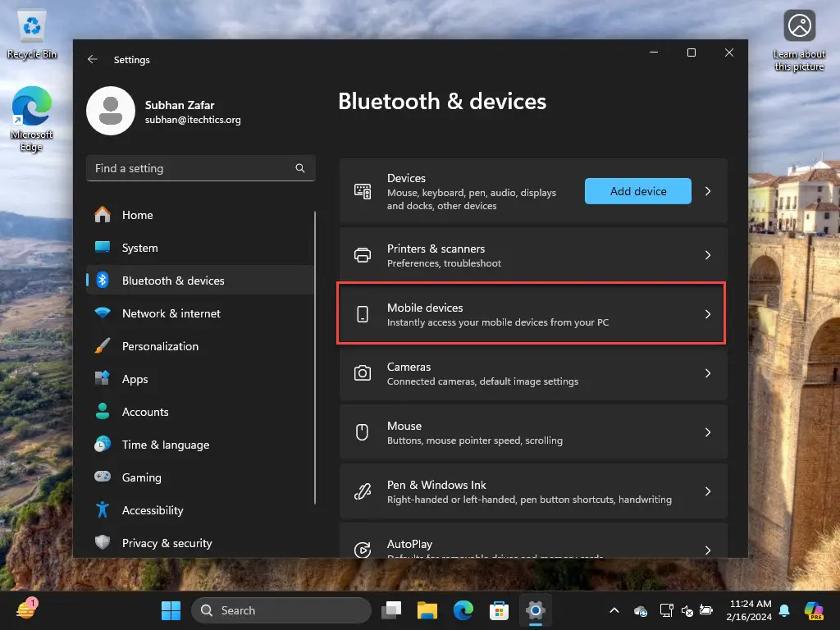Switch to Apps settings category
Image resolution: width=840 pixels, height=630 pixels.
coord(200,379)
